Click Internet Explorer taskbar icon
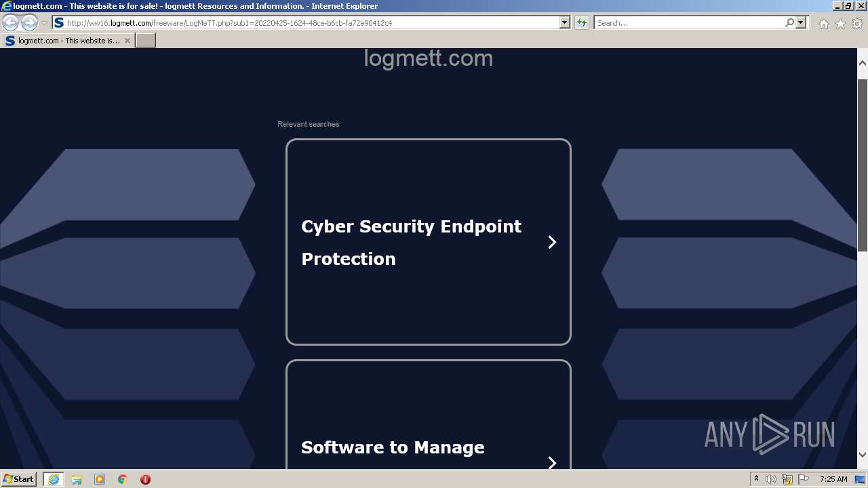Image resolution: width=868 pixels, height=488 pixels. pos(54,479)
